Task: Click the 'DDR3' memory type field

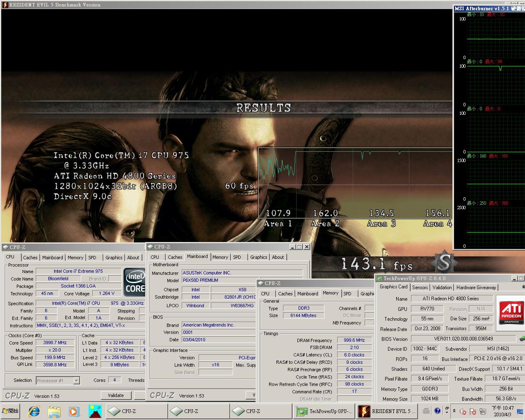Action: (x=304, y=308)
